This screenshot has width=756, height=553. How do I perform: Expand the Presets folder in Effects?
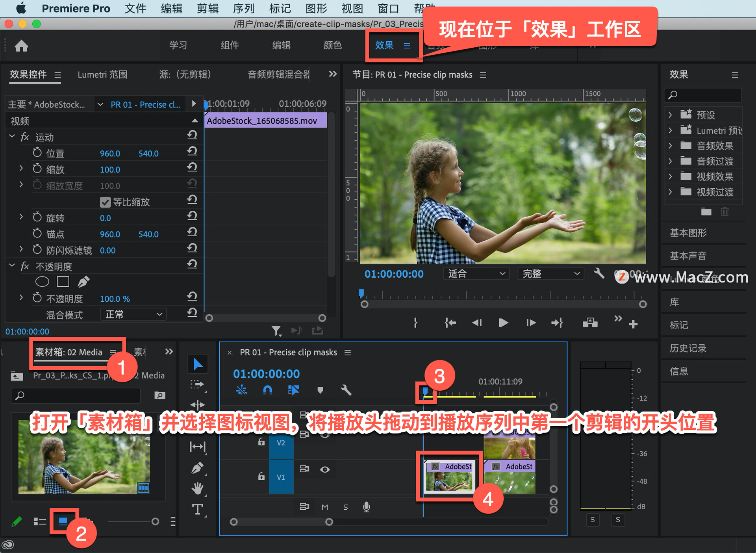click(x=670, y=115)
